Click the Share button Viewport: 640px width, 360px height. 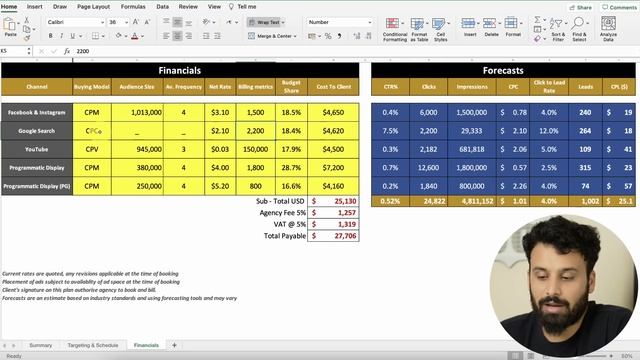pos(581,7)
